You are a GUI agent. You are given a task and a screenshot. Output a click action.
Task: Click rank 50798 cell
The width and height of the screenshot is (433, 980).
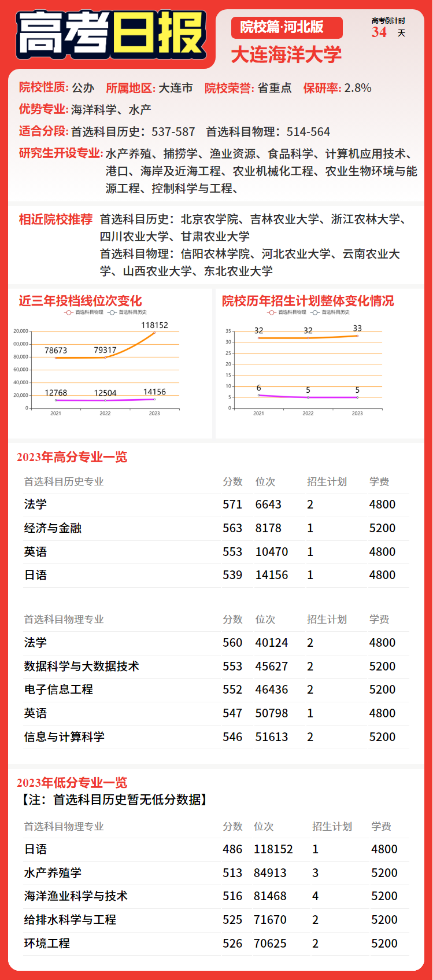point(272,713)
